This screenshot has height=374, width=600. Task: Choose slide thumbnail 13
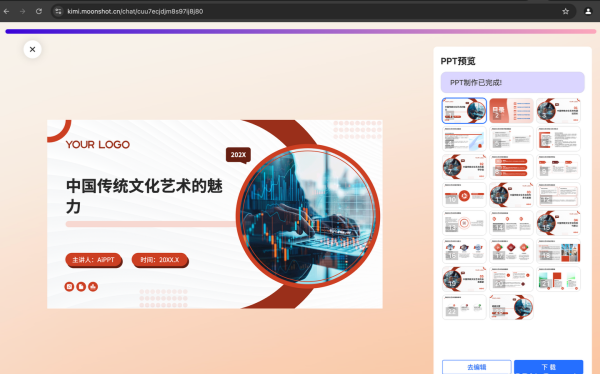(464, 223)
